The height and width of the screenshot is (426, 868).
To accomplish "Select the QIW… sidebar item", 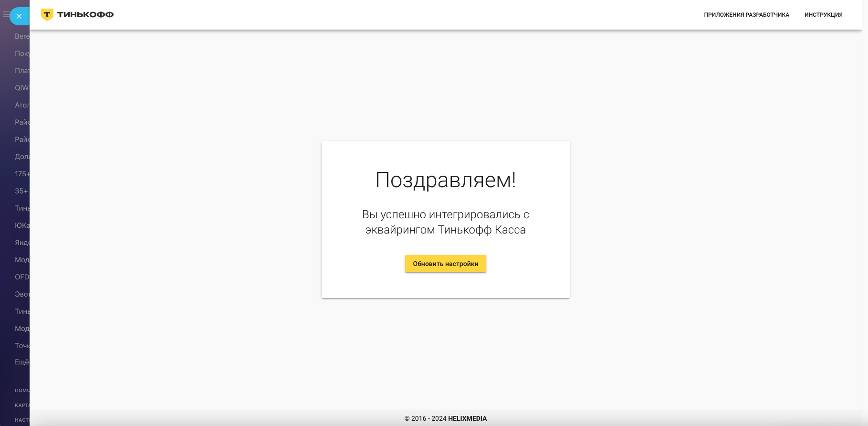I will pyautogui.click(x=22, y=88).
